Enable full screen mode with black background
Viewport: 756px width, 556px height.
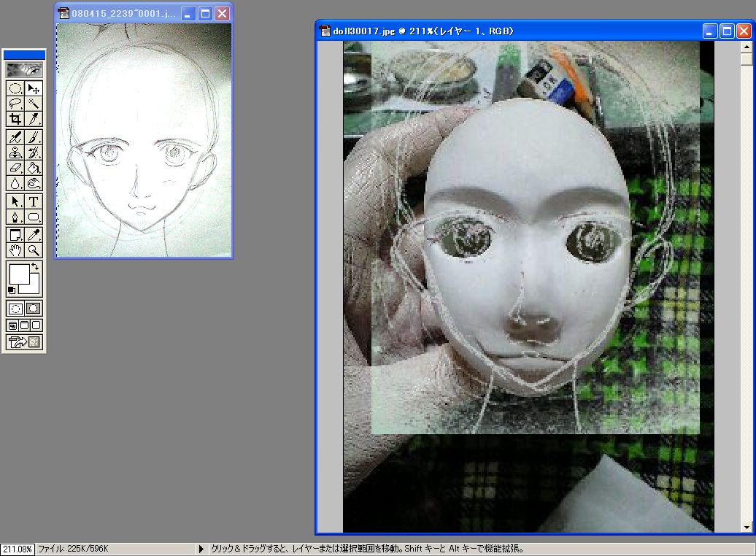36,325
